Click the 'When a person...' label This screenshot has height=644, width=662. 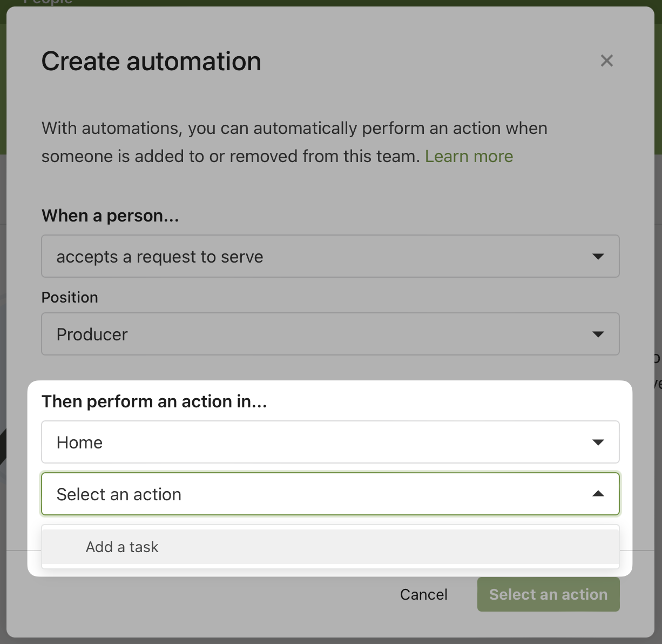(110, 216)
